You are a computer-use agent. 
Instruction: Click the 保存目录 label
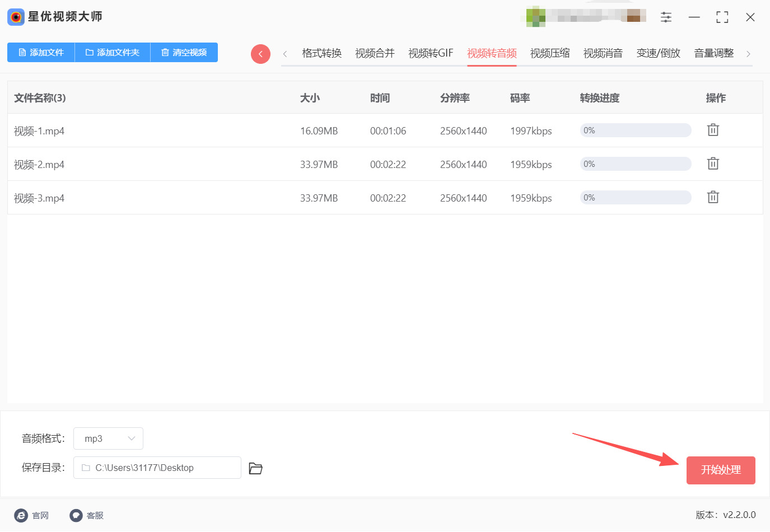click(x=43, y=468)
